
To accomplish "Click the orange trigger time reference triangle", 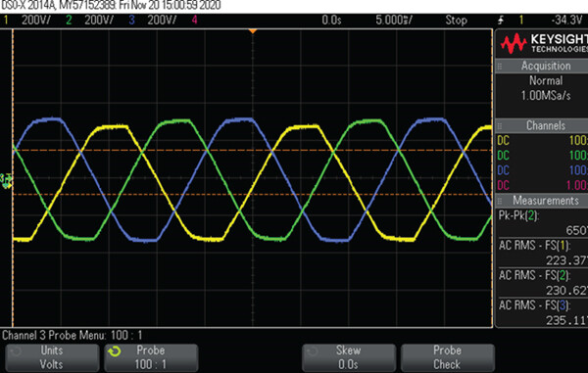I will click(253, 31).
